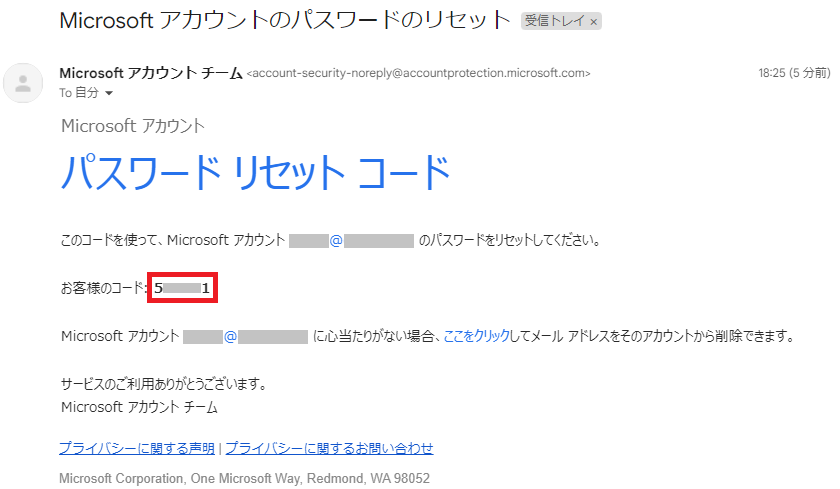Image resolution: width=840 pixels, height=489 pixels.
Task: Open プライバシーに関するお問い合わせ link
Action: [x=329, y=448]
